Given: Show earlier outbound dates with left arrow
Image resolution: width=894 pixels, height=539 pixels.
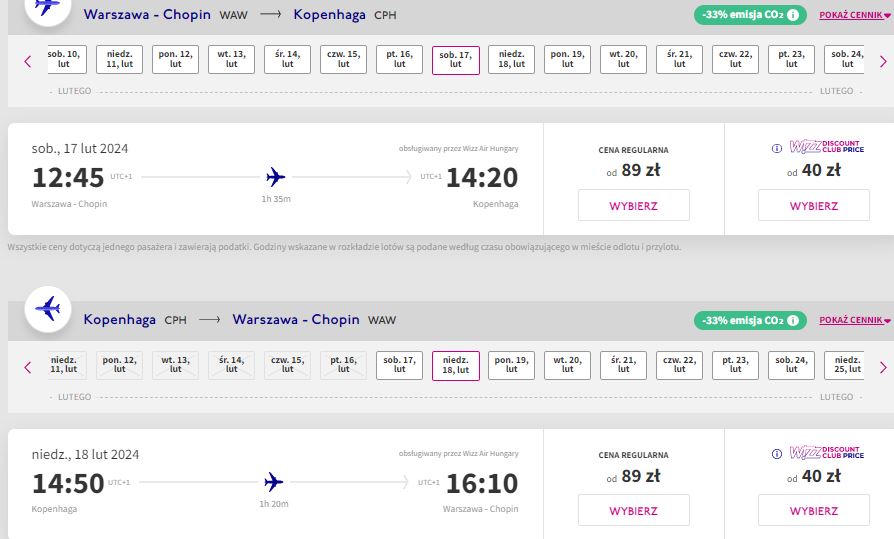Looking at the screenshot, I should [27, 61].
